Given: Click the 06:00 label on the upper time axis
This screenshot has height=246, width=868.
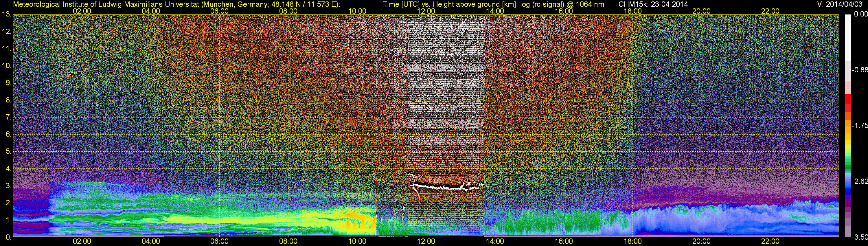Looking at the screenshot, I should (x=219, y=11).
